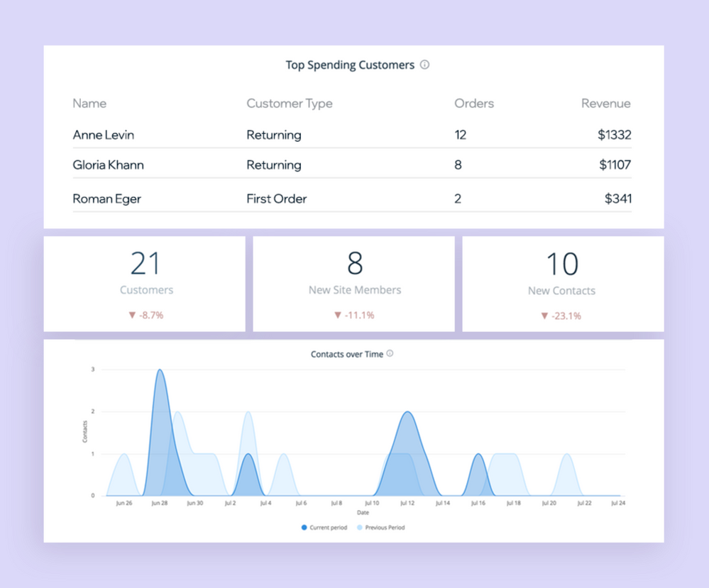Click the Customer Type column header

pyautogui.click(x=289, y=104)
